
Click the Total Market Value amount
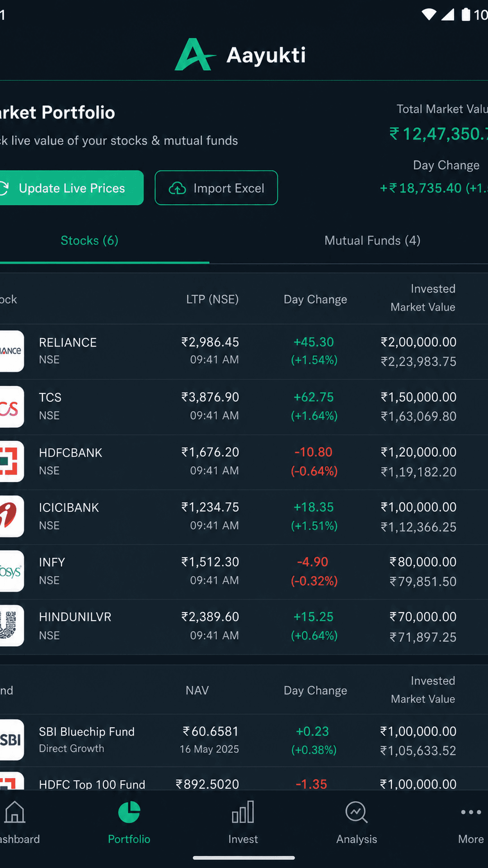point(438,134)
